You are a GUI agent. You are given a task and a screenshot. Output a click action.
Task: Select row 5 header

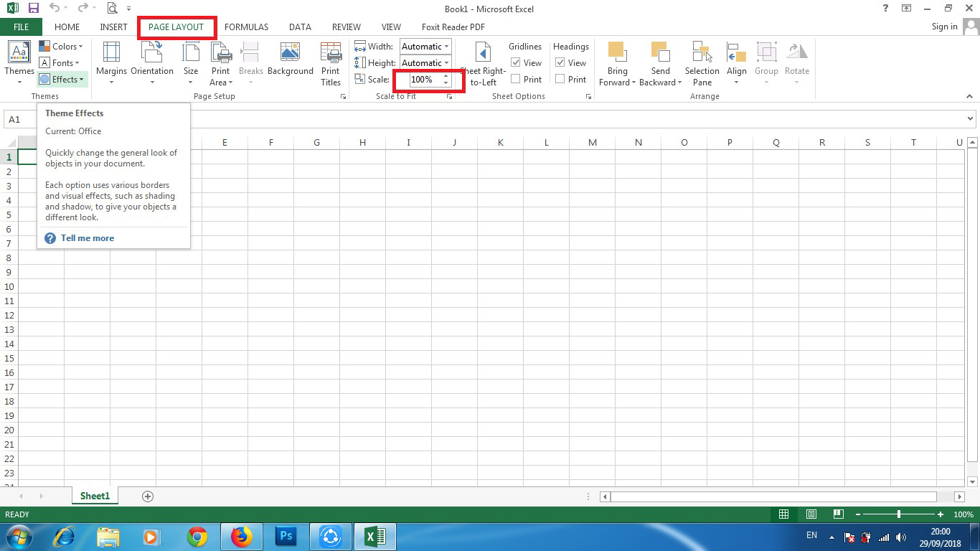(9, 215)
